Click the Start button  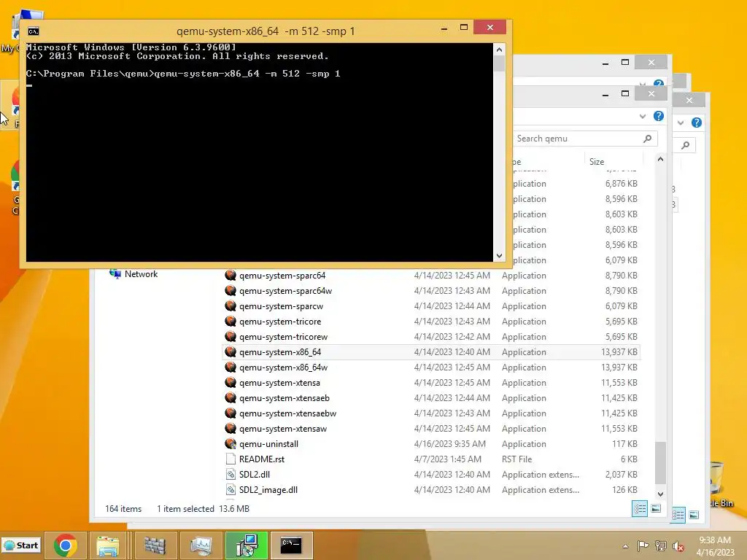click(21, 545)
